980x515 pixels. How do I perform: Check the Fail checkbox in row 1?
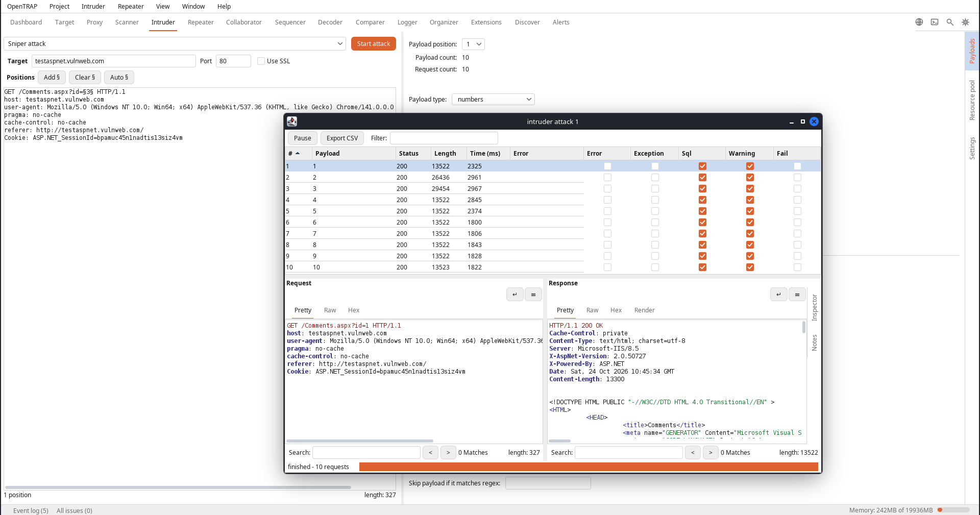click(797, 166)
